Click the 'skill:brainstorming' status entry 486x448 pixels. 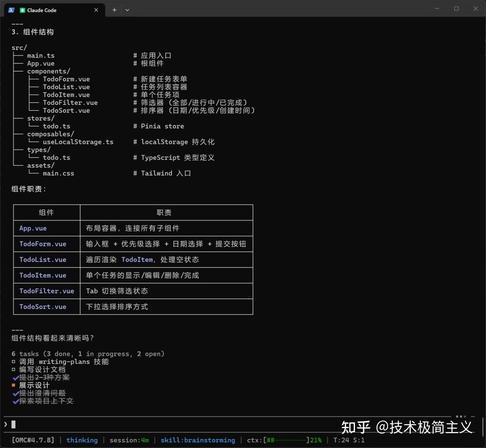(x=198, y=440)
